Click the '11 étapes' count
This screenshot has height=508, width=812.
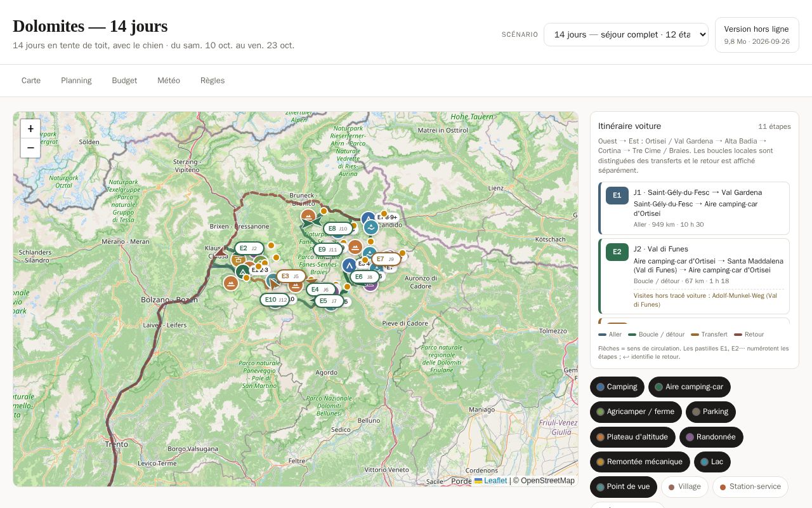pos(775,126)
